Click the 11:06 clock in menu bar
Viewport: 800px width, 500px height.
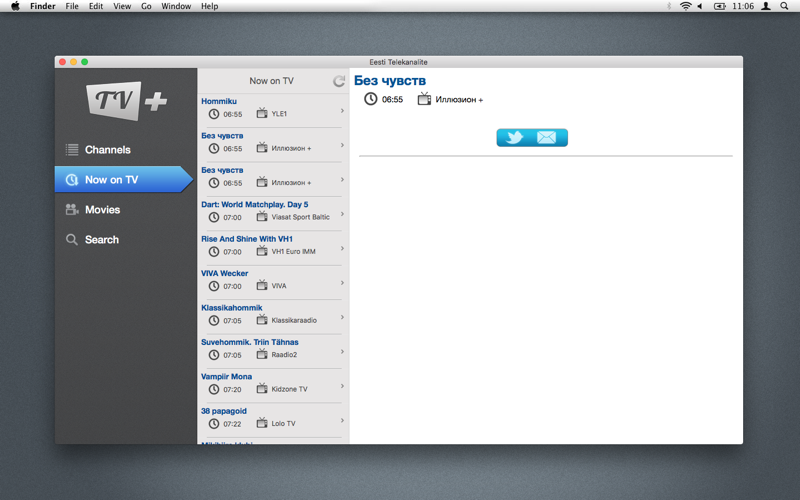tap(743, 6)
